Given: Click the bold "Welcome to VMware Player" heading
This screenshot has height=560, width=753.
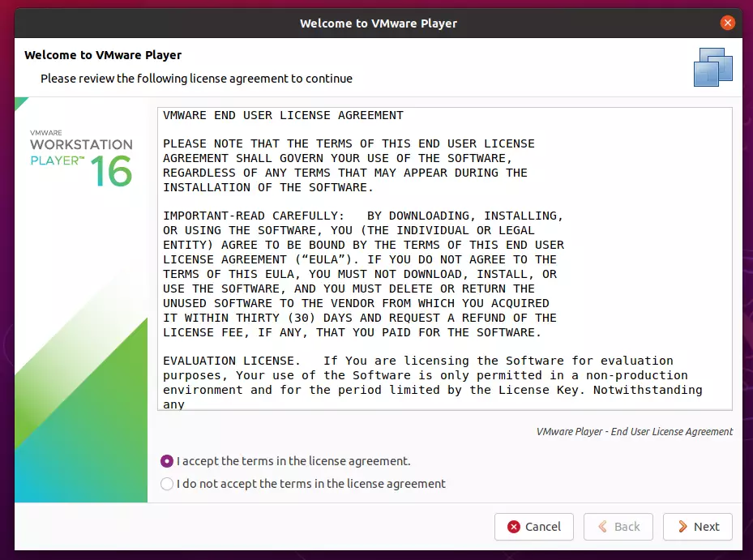Looking at the screenshot, I should coord(103,55).
